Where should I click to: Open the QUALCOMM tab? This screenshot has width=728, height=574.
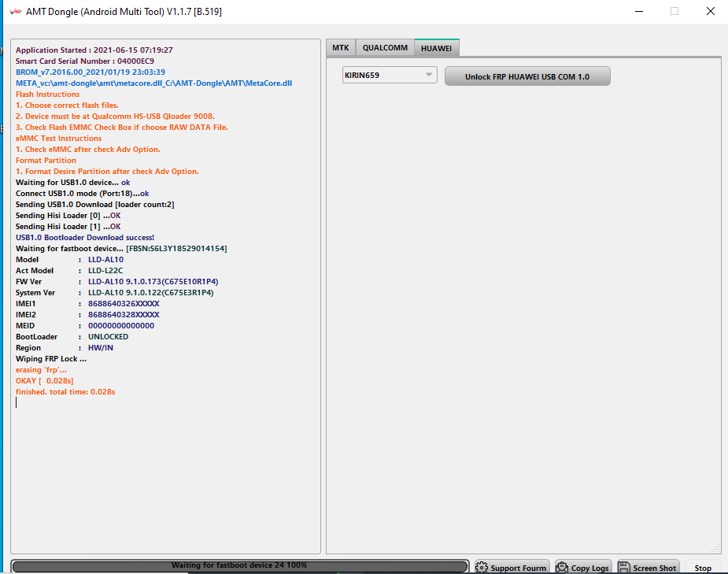[x=385, y=48]
